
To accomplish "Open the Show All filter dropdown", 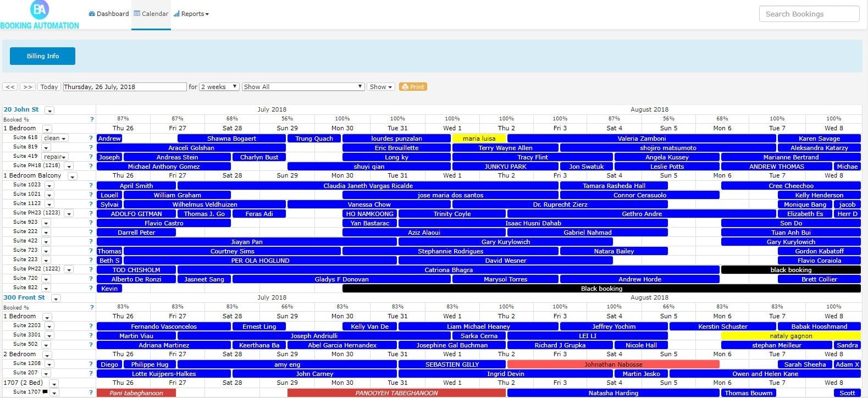I will coord(303,87).
